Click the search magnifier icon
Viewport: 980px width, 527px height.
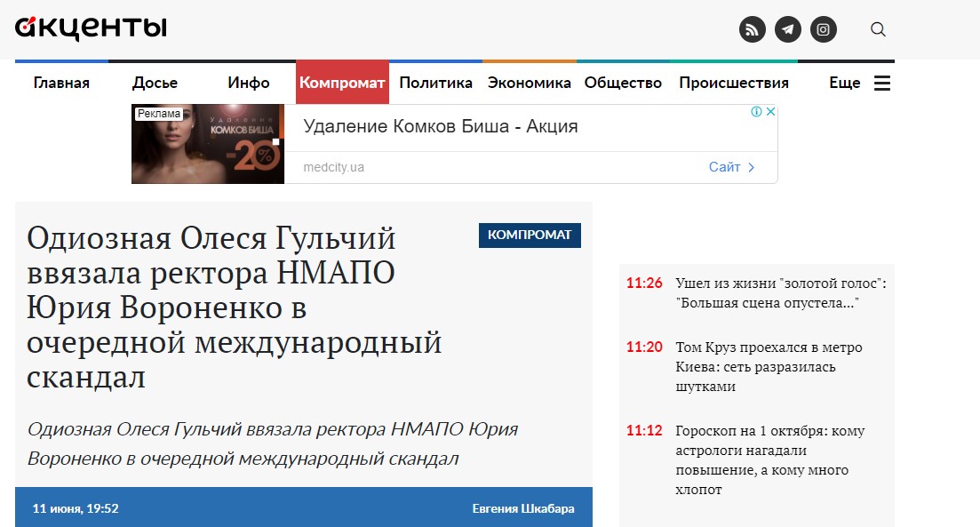click(878, 29)
